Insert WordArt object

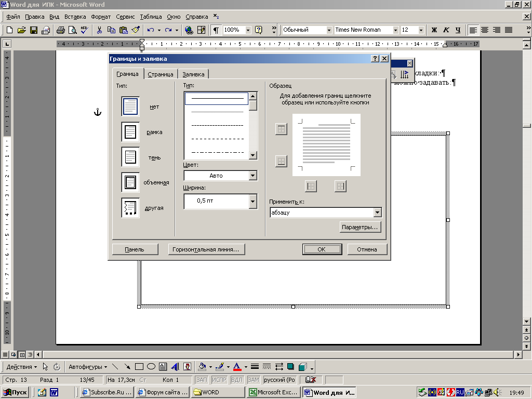pyautogui.click(x=175, y=366)
